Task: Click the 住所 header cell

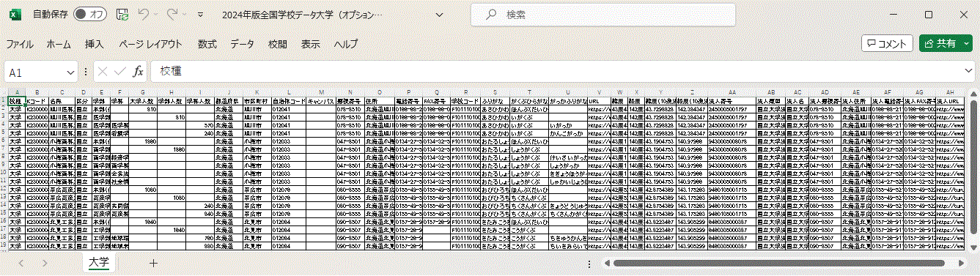Action: point(379,100)
